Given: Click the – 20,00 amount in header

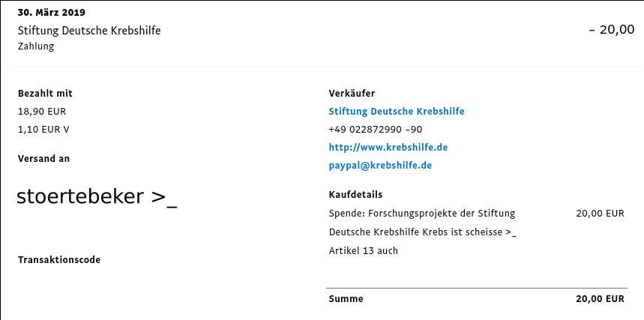Looking at the screenshot, I should [612, 29].
